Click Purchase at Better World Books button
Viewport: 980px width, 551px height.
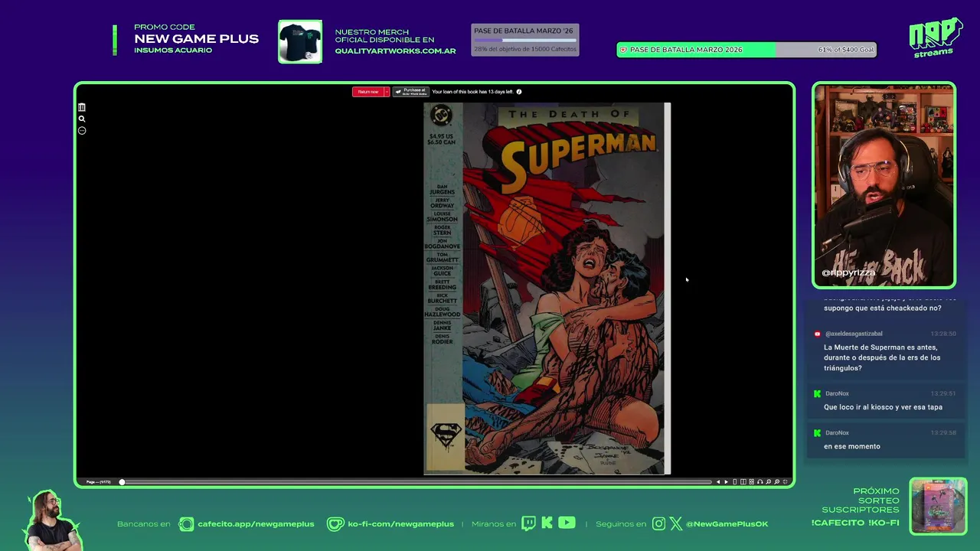pos(410,92)
